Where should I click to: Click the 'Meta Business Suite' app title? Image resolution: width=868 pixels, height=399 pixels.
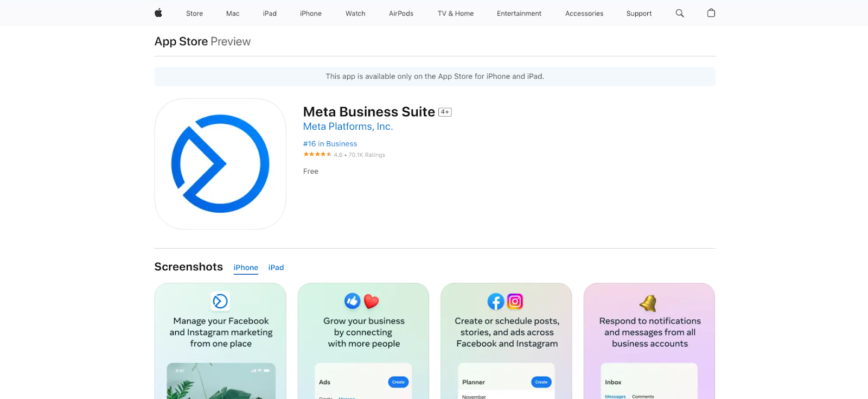[369, 112]
